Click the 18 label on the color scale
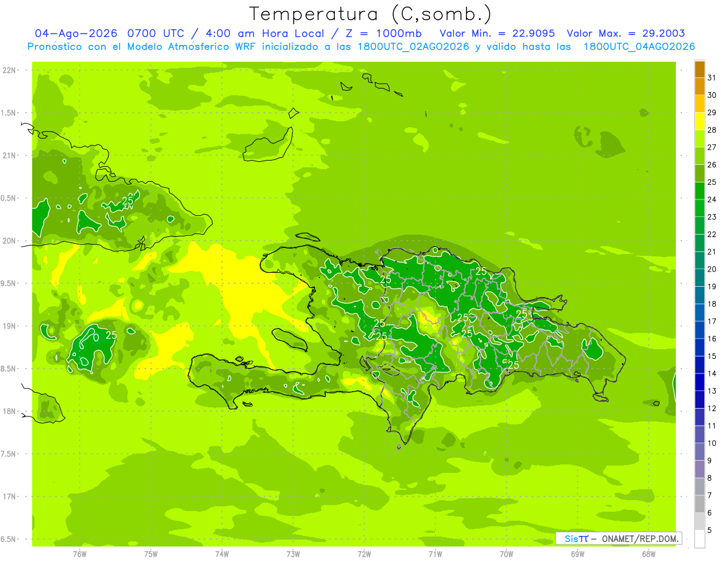 pyautogui.click(x=712, y=304)
